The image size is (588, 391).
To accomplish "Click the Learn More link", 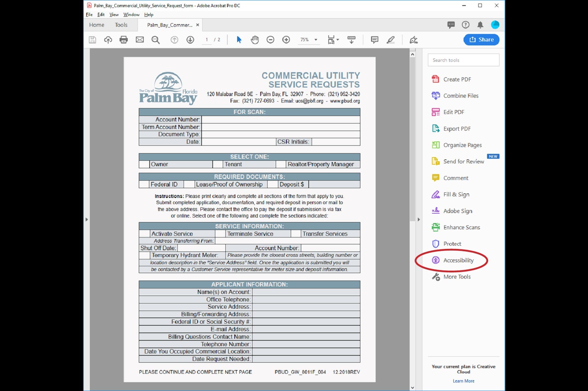I will (x=463, y=381).
